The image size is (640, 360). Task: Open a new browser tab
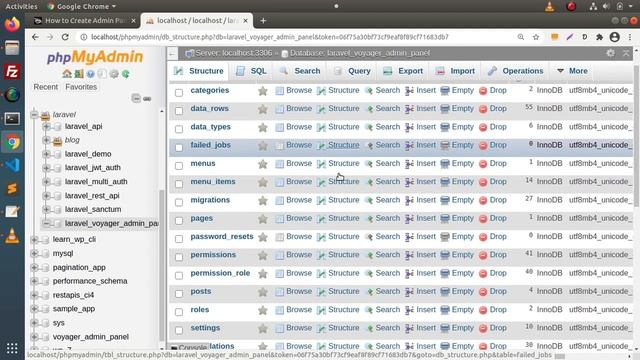263,20
